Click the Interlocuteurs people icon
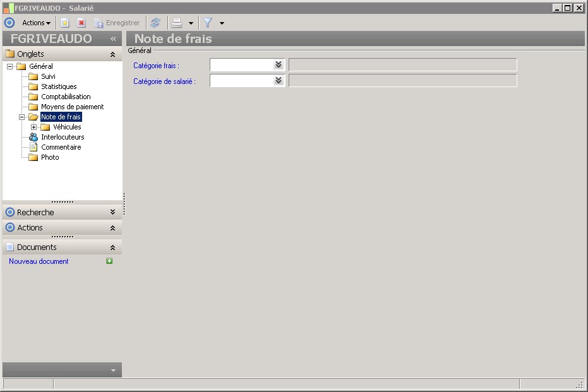 (33, 137)
